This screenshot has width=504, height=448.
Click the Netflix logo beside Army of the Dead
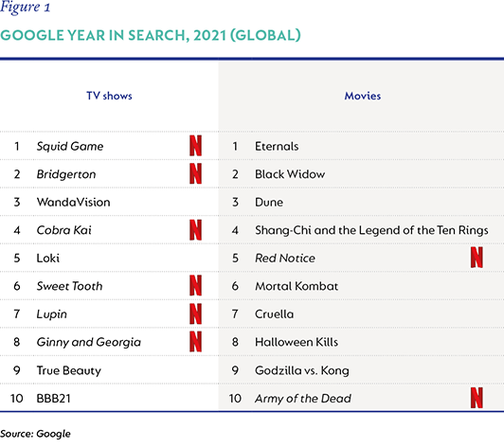(477, 398)
